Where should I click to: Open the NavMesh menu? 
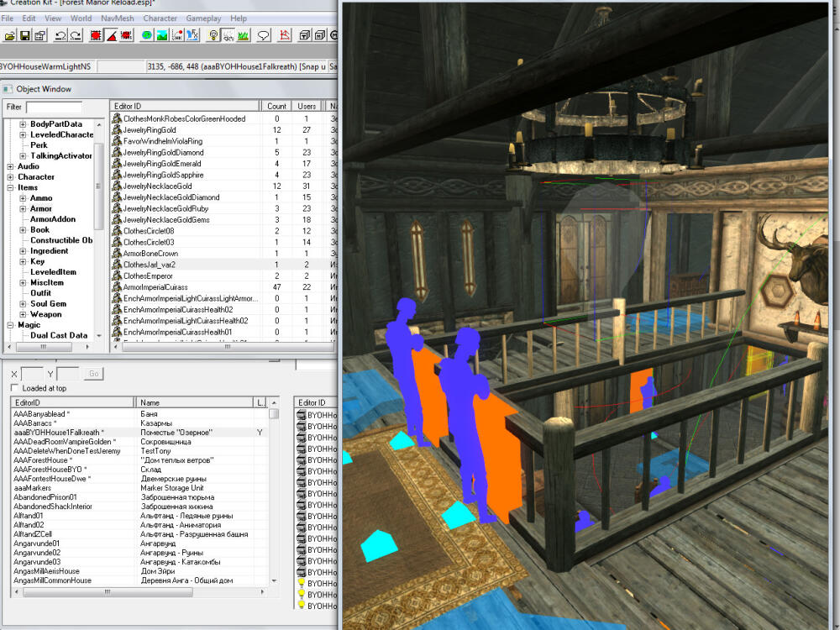click(x=118, y=18)
